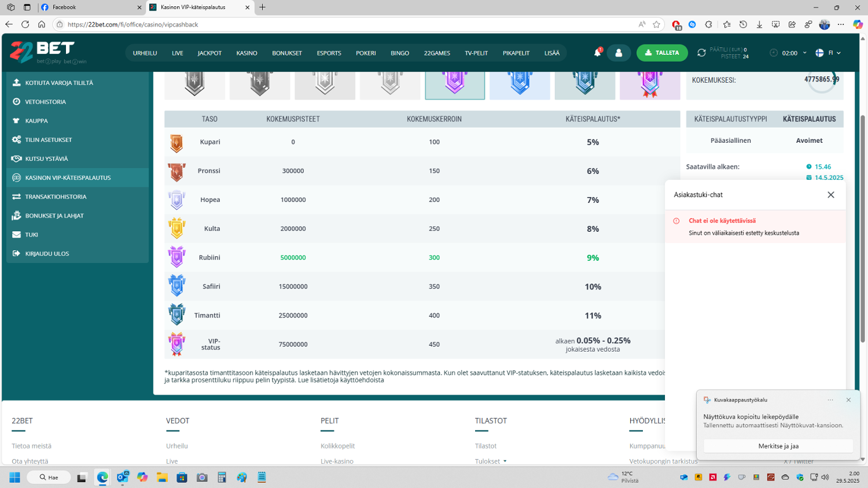
Task: Open Tuki in sidebar
Action: click(x=78, y=235)
